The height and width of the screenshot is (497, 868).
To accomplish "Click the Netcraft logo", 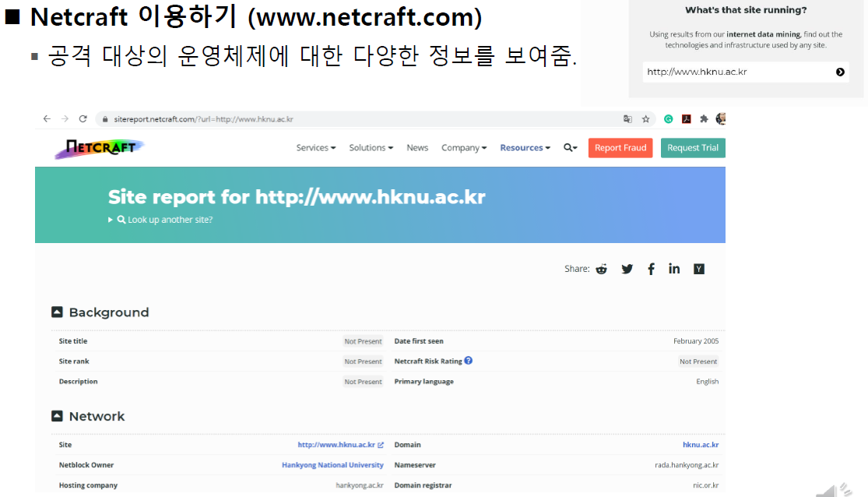I will coord(100,148).
